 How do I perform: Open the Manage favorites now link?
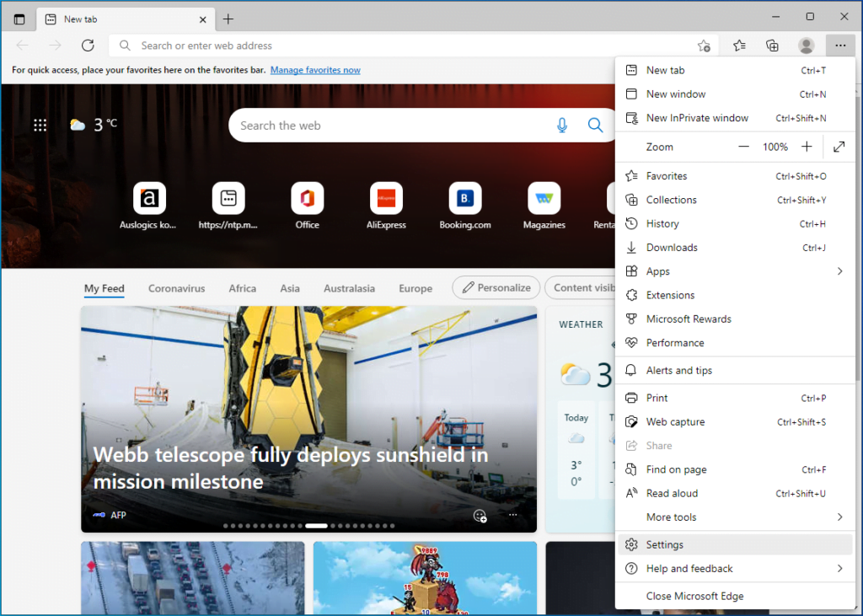pyautogui.click(x=315, y=70)
